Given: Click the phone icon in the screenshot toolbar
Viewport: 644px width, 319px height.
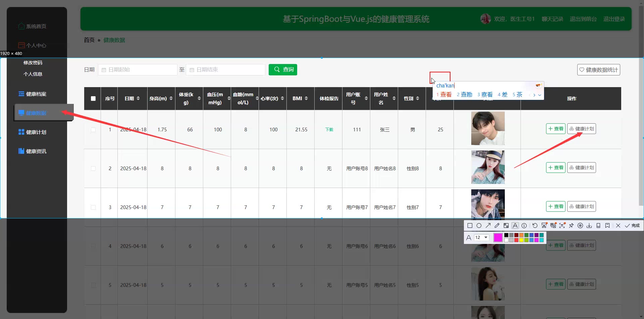Looking at the screenshot, I should click(598, 226).
